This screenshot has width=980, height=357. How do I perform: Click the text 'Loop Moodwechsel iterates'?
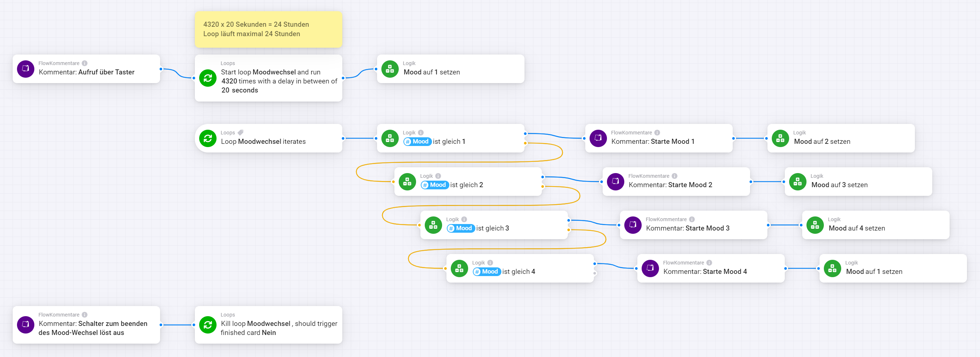[x=263, y=142]
